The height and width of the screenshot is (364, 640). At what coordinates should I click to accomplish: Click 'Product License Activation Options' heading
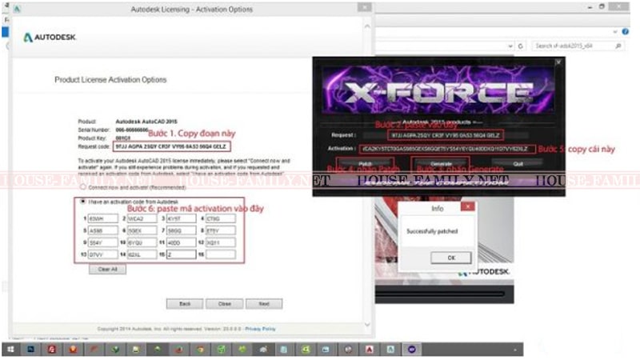pyautogui.click(x=110, y=79)
